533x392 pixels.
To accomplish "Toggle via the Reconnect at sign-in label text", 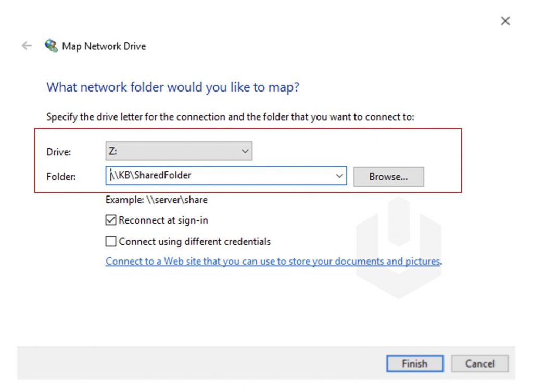I will pos(163,220).
